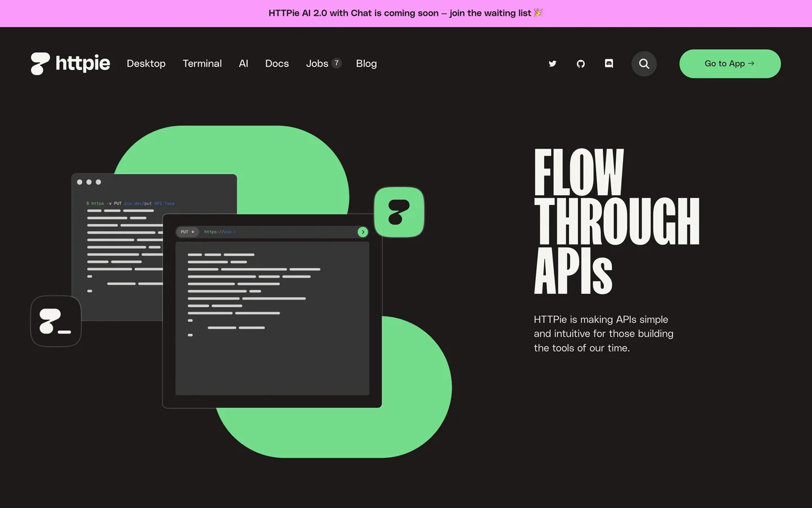Image resolution: width=812 pixels, height=508 pixels.
Task: Click the FLOW THROUGH APIs headline
Action: tap(617, 221)
